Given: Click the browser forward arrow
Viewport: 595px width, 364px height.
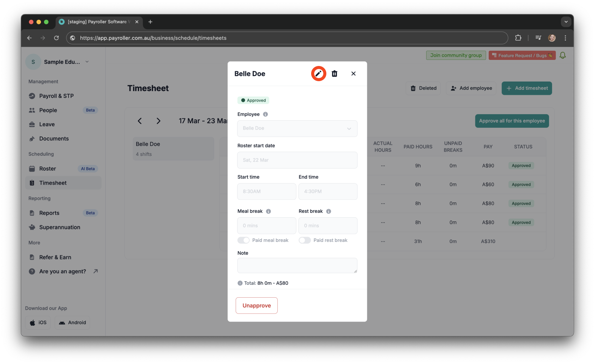Looking at the screenshot, I should coord(43,38).
